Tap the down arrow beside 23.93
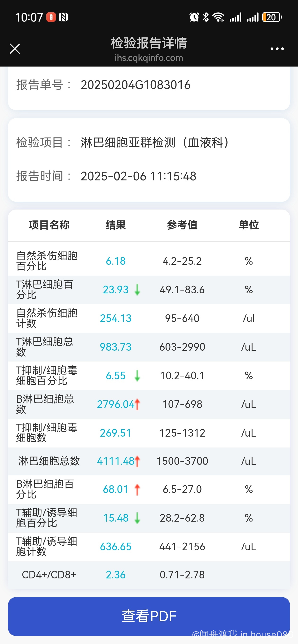The height and width of the screenshot is (644, 298). pyautogui.click(x=137, y=290)
